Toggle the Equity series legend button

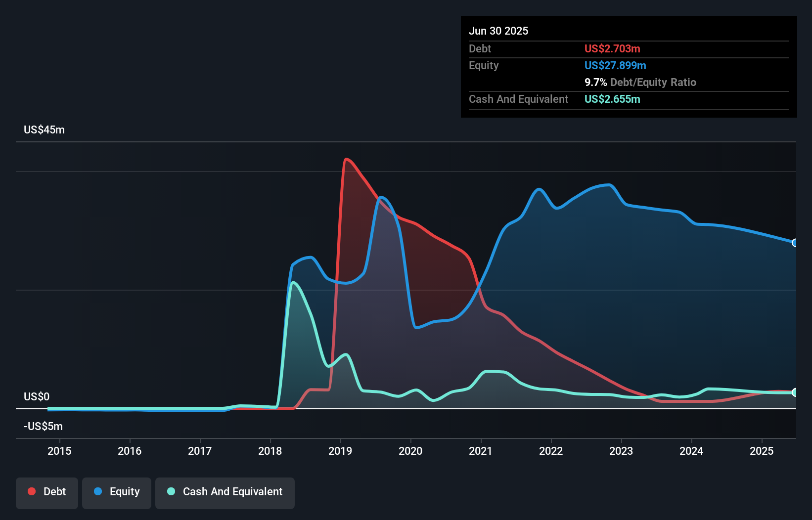[117, 493]
